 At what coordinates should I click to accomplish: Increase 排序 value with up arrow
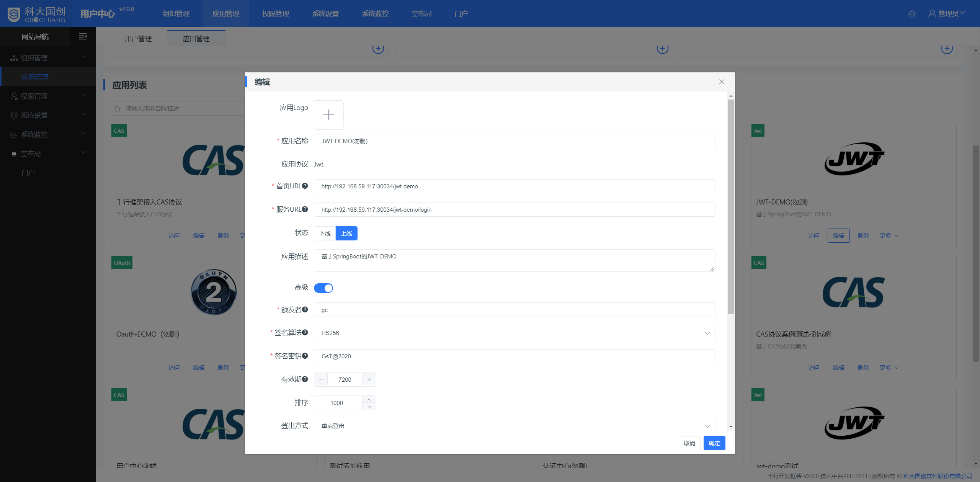pos(369,400)
